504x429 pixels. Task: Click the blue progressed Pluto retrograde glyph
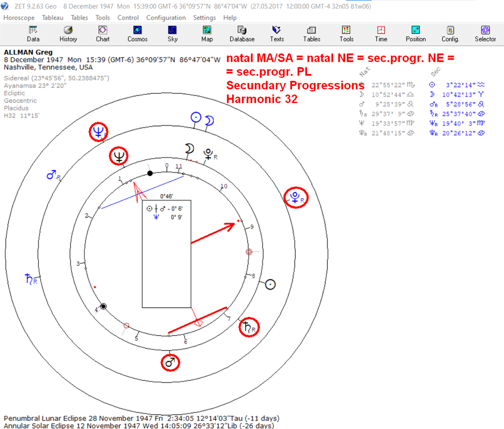click(x=296, y=197)
